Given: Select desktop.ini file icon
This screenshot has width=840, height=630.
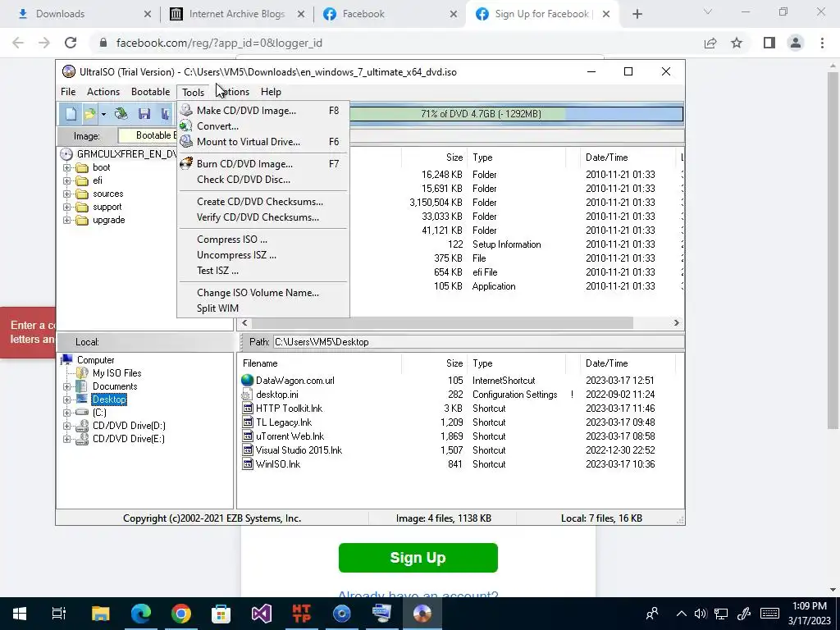Looking at the screenshot, I should 247,395.
